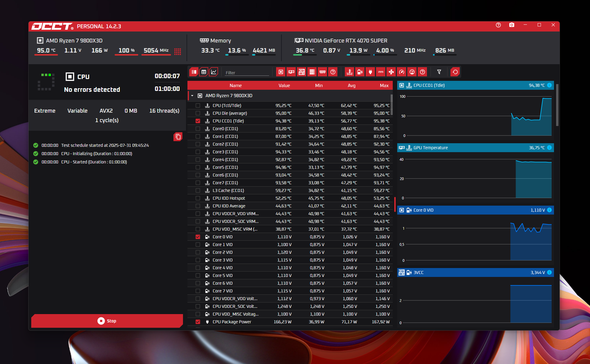Click the AVX2 instruction set label

point(106,111)
